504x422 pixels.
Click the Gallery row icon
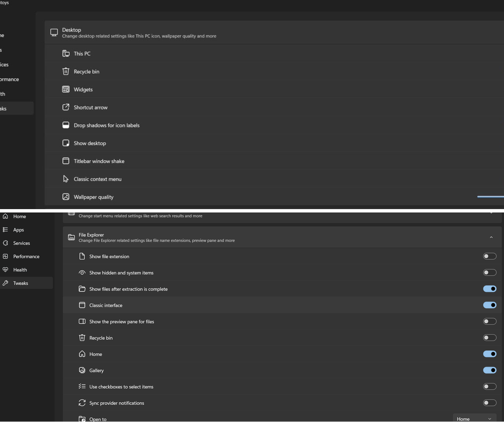pyautogui.click(x=82, y=370)
